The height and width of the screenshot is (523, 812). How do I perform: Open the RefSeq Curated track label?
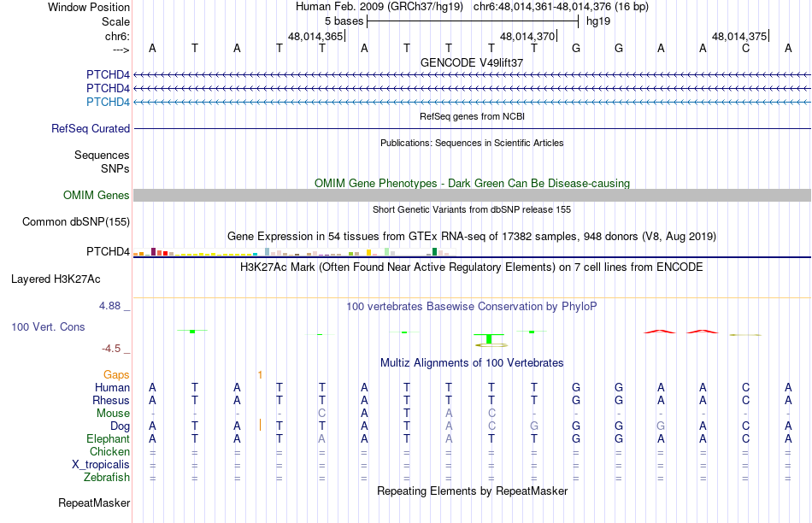pos(90,128)
